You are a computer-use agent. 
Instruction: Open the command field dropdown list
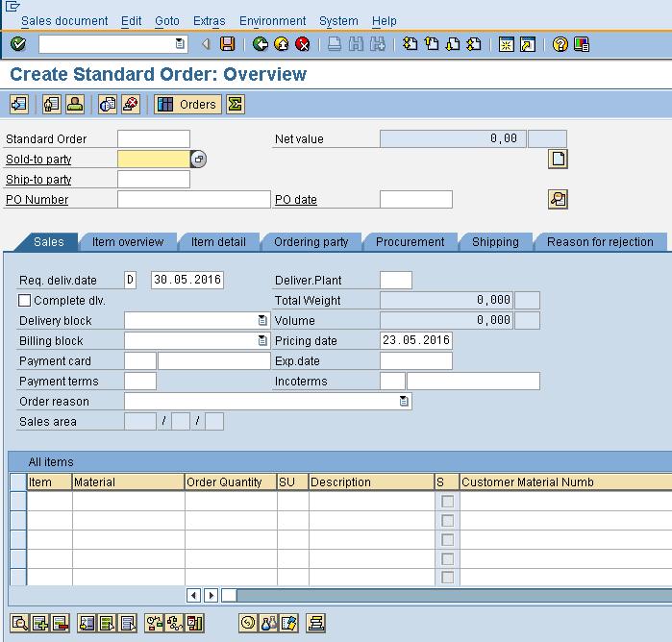coord(180,43)
